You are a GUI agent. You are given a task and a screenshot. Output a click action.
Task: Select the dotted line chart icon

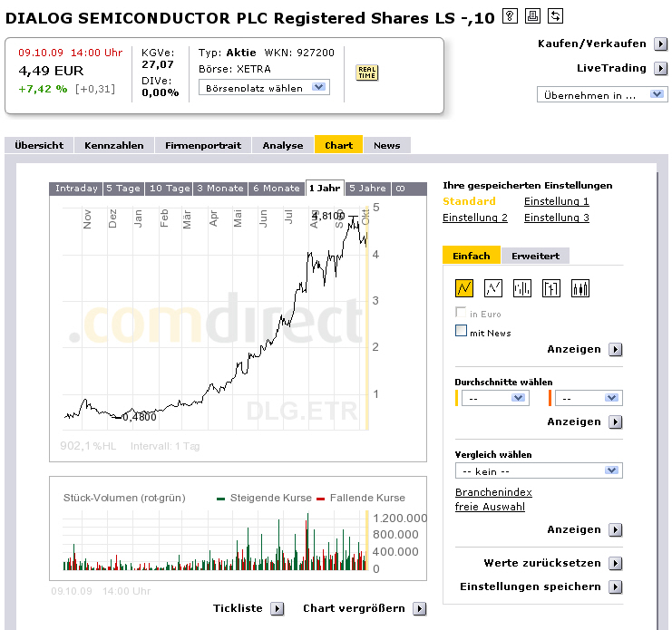tap(492, 287)
